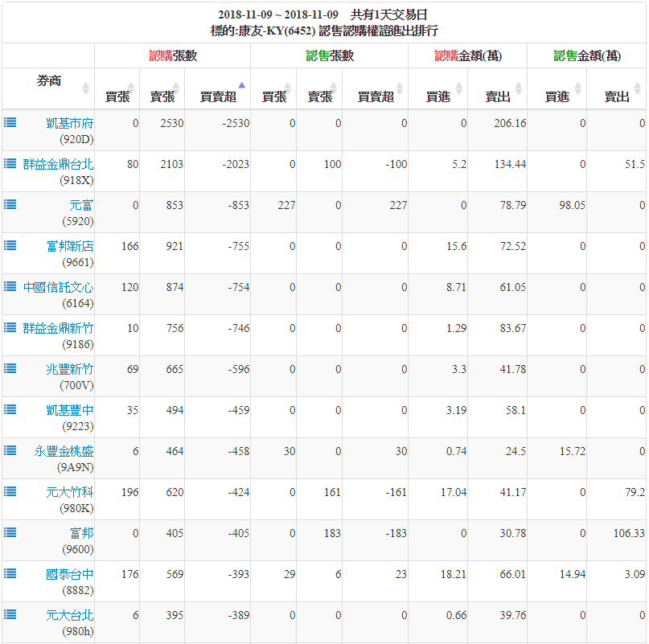Screen dimensions: 649x644
Task: Click list icon next to 國泰台中
Action: pyautogui.click(x=10, y=573)
